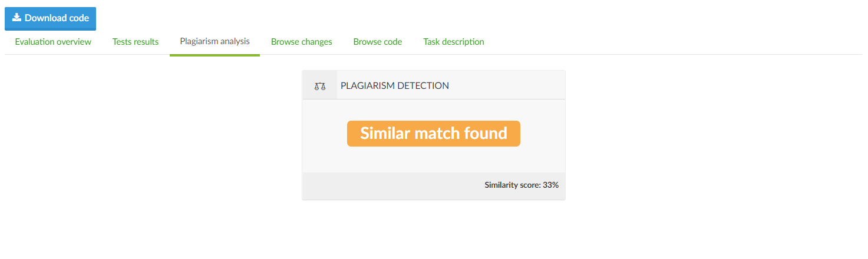This screenshot has height=259, width=868.
Task: Open the Evaluation overview tab
Action: [53, 42]
